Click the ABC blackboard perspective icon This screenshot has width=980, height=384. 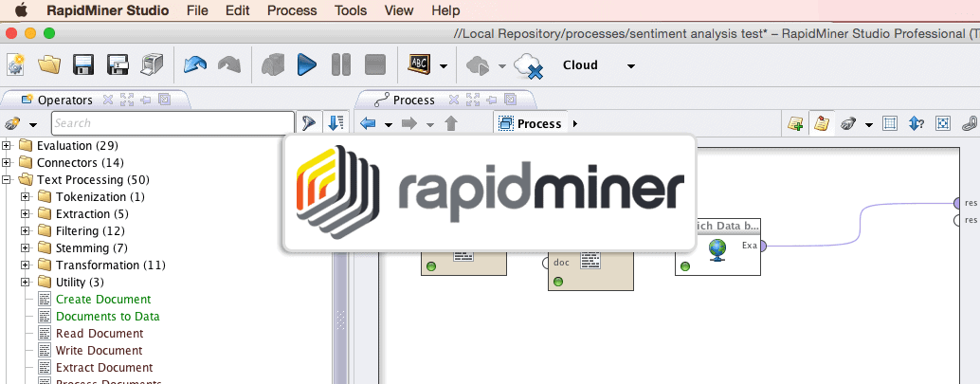[419, 64]
